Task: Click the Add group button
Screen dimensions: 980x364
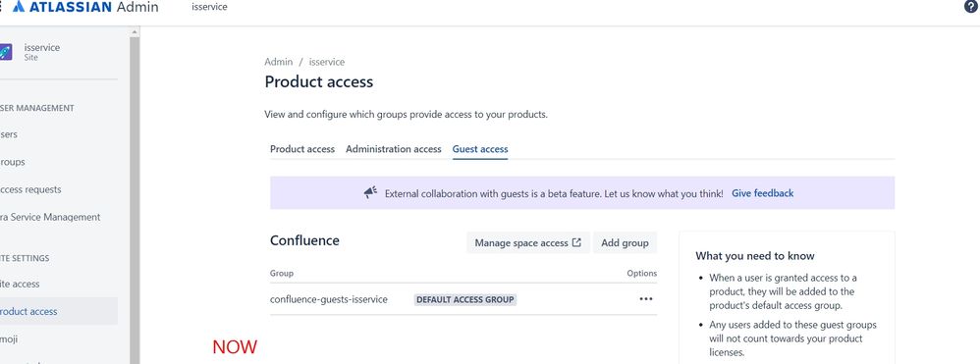Action: point(625,243)
